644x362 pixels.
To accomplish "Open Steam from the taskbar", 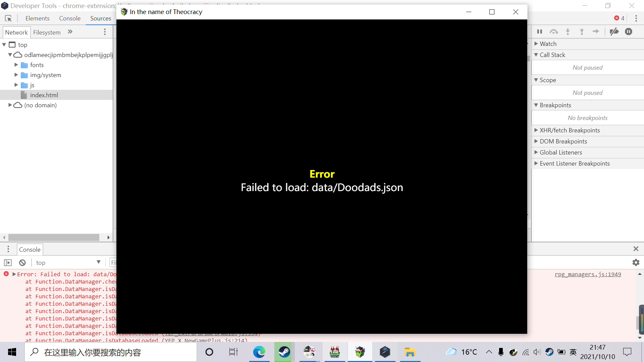I will click(284, 352).
